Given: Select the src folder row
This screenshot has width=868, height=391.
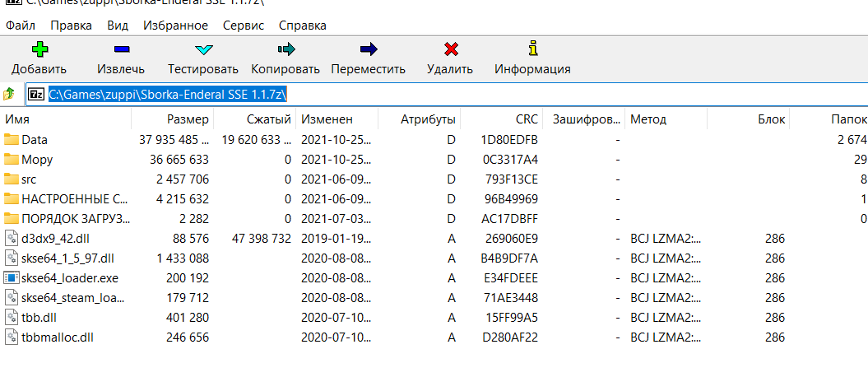Looking at the screenshot, I should (29, 179).
